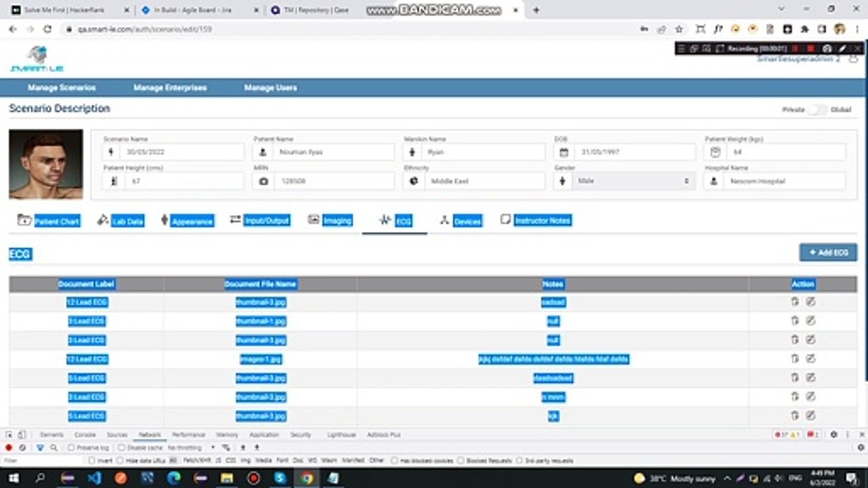Open the Chrome three-dot menu
This screenshot has width=868, height=488.
tap(856, 29)
